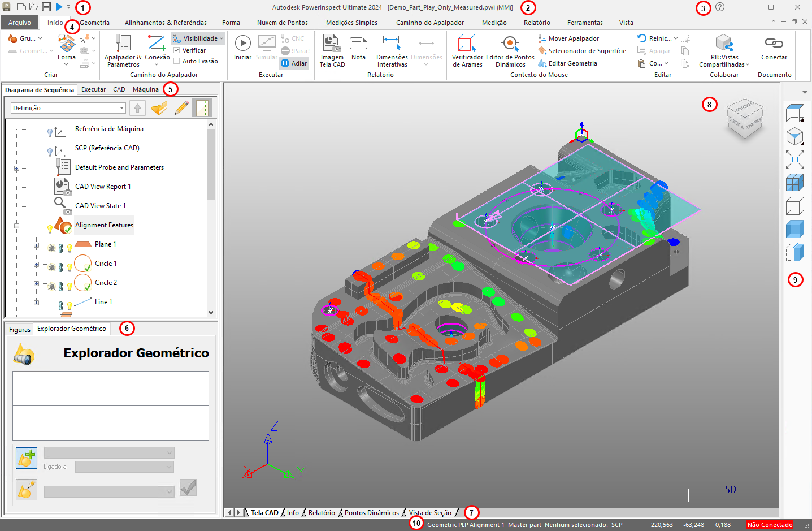812x531 pixels.
Task: Click the half-dashed cube view icon
Action: pos(795,252)
